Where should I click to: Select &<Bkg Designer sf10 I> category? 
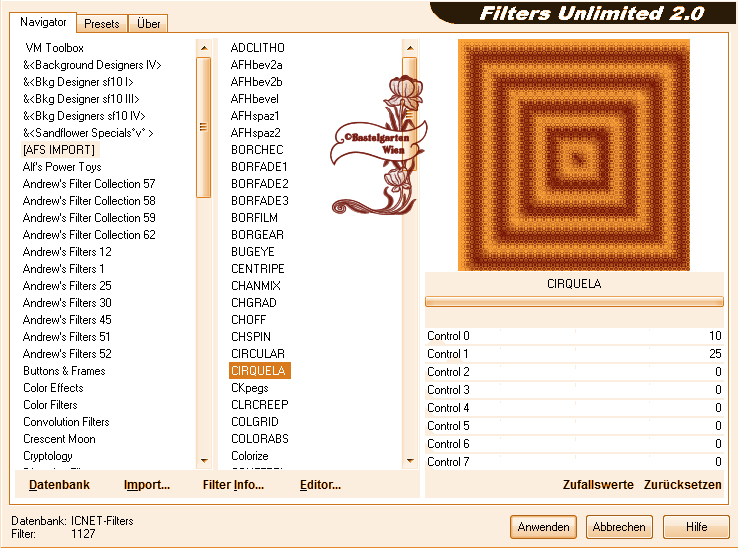tap(78, 82)
